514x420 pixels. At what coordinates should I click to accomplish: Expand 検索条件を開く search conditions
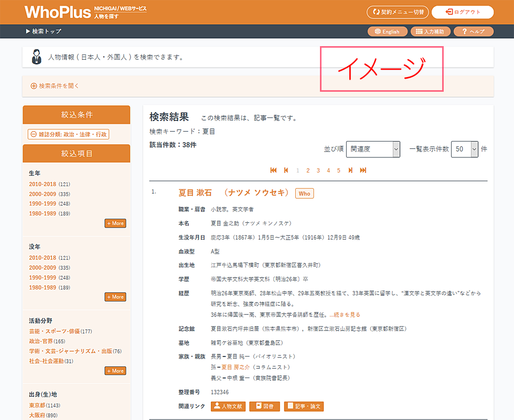(55, 86)
